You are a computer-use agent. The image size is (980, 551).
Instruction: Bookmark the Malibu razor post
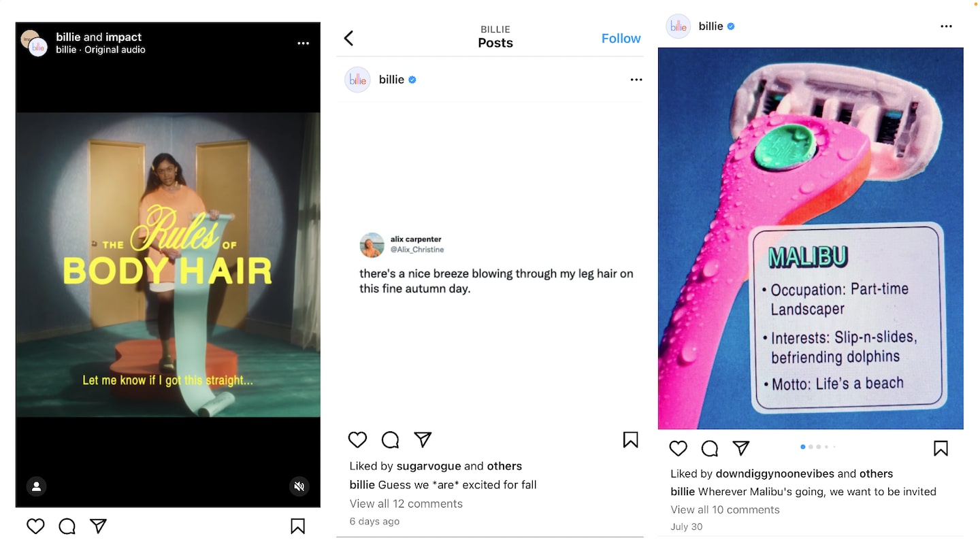pyautogui.click(x=941, y=448)
